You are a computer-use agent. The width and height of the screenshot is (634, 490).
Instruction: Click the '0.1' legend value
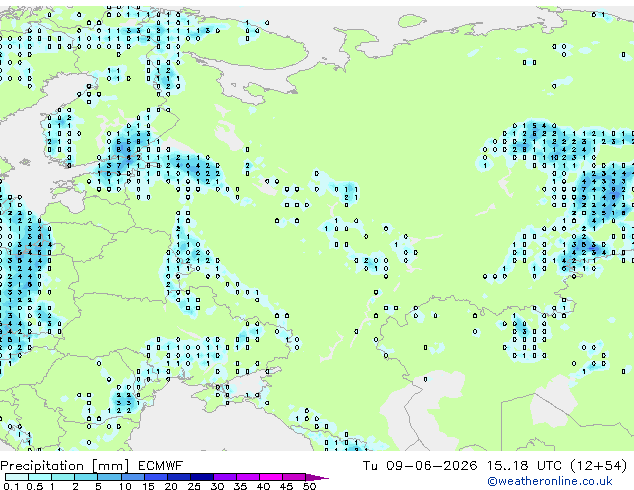tap(11, 486)
